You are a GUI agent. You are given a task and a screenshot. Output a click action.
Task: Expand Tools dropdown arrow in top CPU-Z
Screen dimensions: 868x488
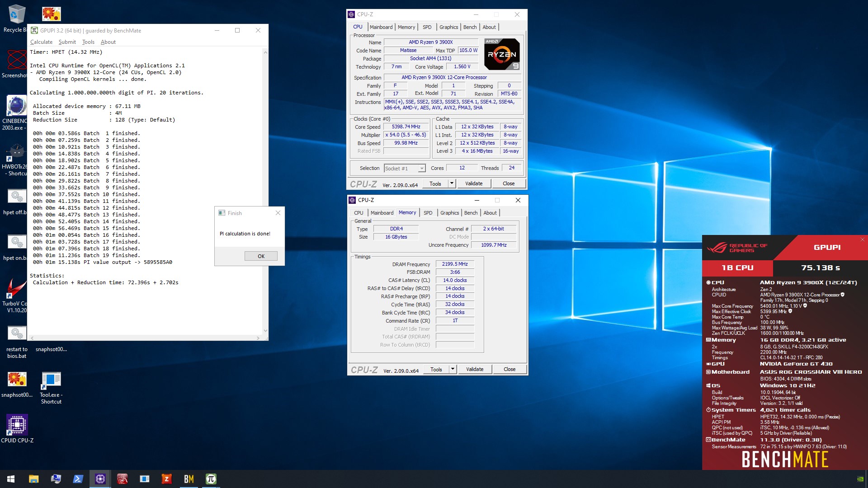point(452,183)
